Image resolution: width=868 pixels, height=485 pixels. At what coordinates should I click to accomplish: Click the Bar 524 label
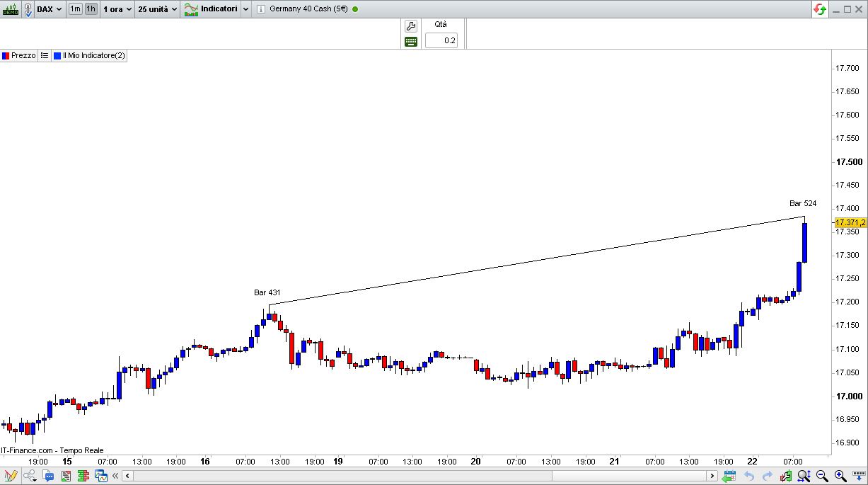coord(803,203)
